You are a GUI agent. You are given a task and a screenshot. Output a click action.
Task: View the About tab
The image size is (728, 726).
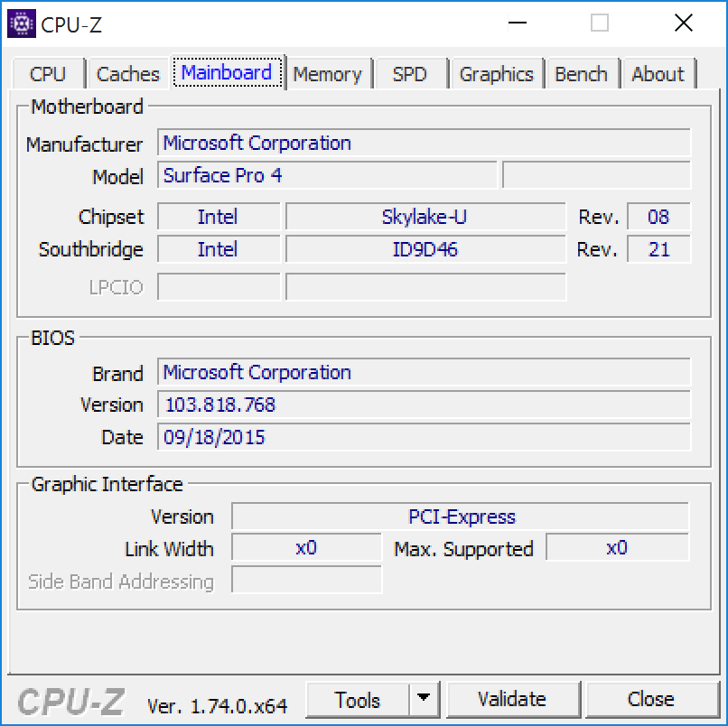click(x=658, y=74)
